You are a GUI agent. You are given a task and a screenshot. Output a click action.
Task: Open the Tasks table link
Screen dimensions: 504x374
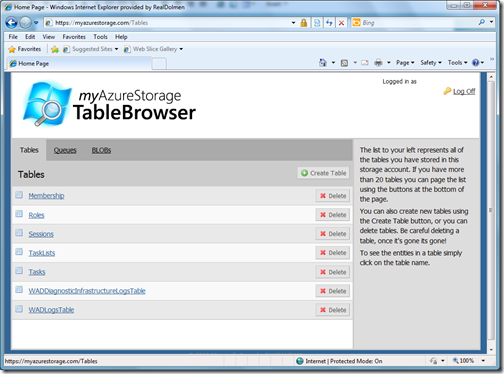point(37,272)
